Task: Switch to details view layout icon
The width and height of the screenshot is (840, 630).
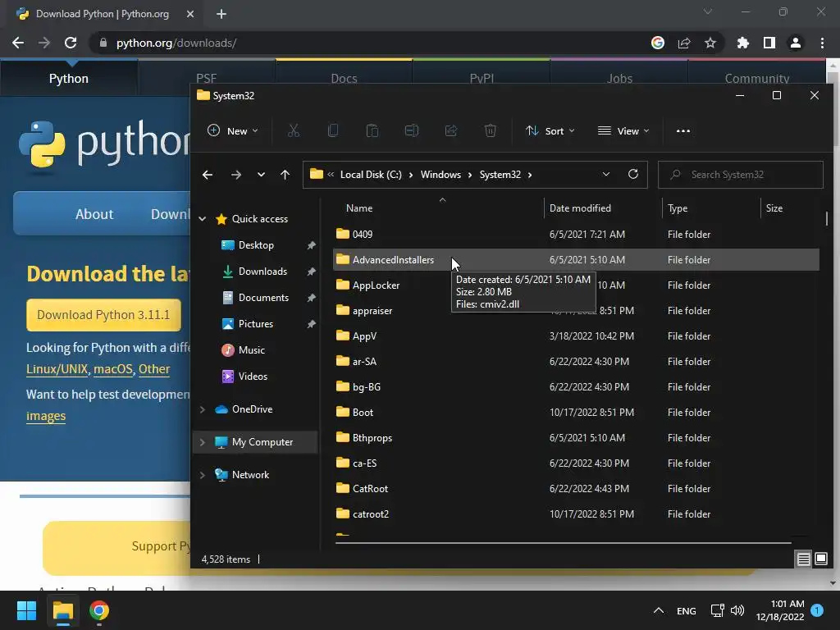Action: pyautogui.click(x=803, y=559)
